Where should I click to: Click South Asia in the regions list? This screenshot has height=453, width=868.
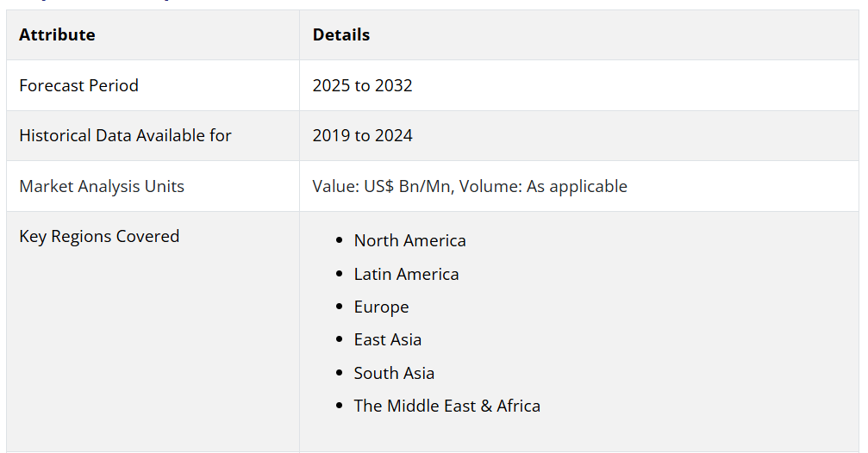pos(394,373)
